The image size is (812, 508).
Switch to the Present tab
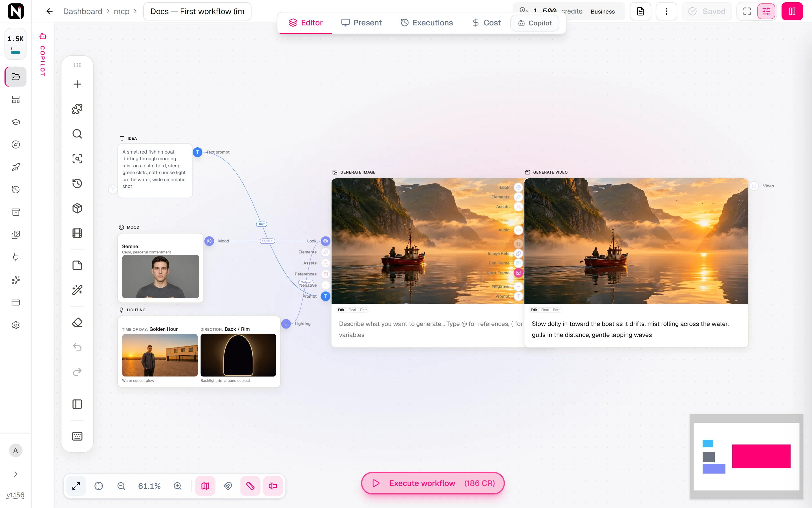(x=361, y=23)
